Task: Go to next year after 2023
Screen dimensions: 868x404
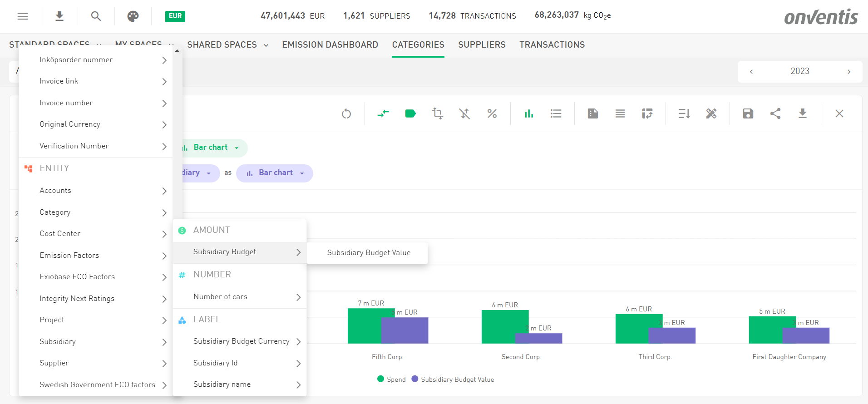Action: [848, 72]
